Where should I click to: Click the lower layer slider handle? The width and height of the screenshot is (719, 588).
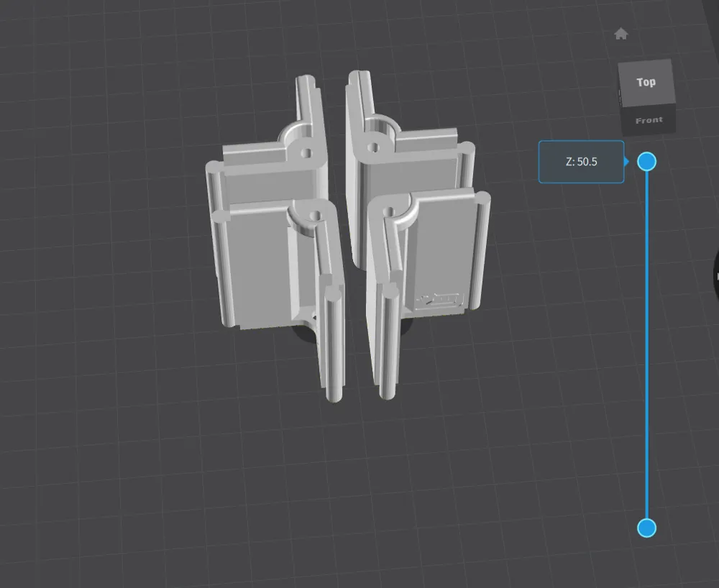point(647,528)
